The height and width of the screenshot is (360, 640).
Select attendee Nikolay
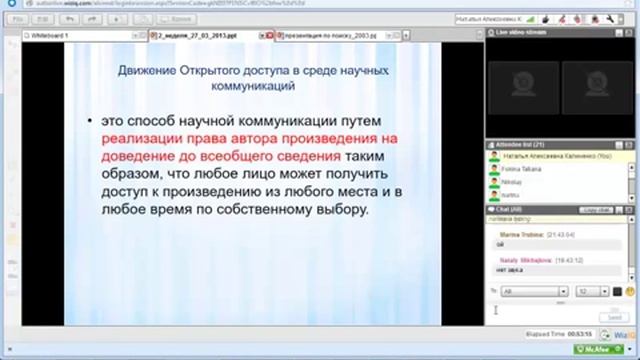coord(511,182)
